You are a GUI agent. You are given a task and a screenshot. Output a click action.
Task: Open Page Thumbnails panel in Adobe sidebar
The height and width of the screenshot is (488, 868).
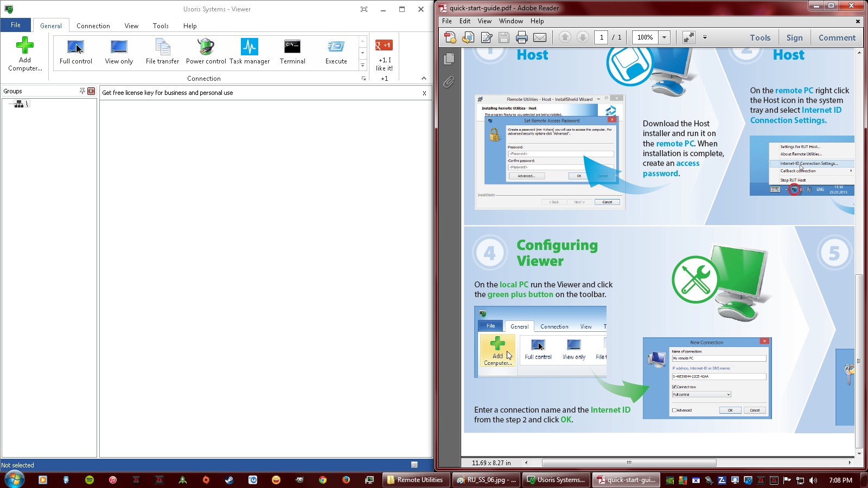click(449, 59)
